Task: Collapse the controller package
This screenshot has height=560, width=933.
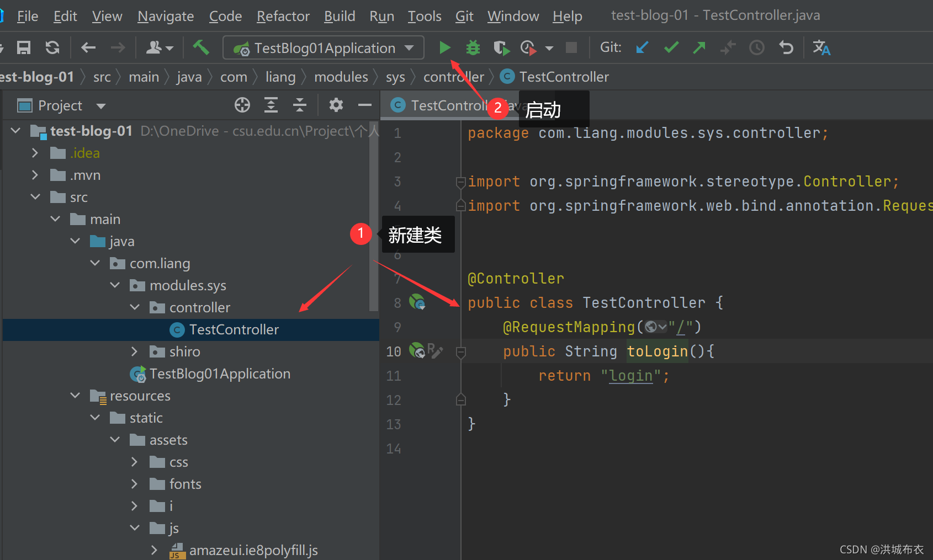Action: click(x=135, y=307)
